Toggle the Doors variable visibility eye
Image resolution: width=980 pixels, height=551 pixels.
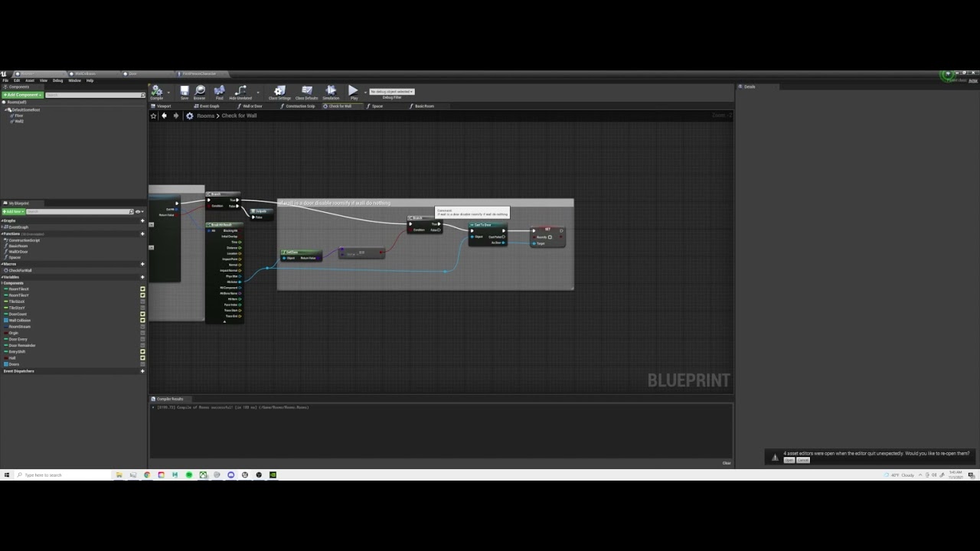(x=142, y=364)
